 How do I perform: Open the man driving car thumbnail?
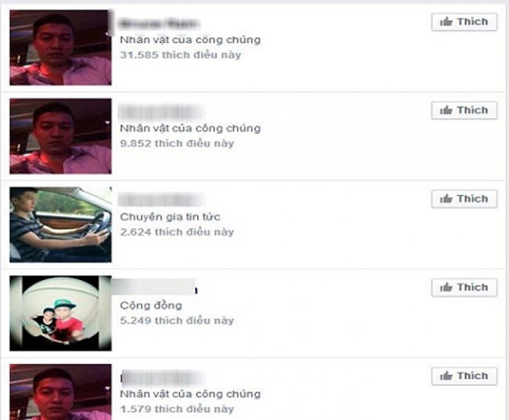[60, 225]
